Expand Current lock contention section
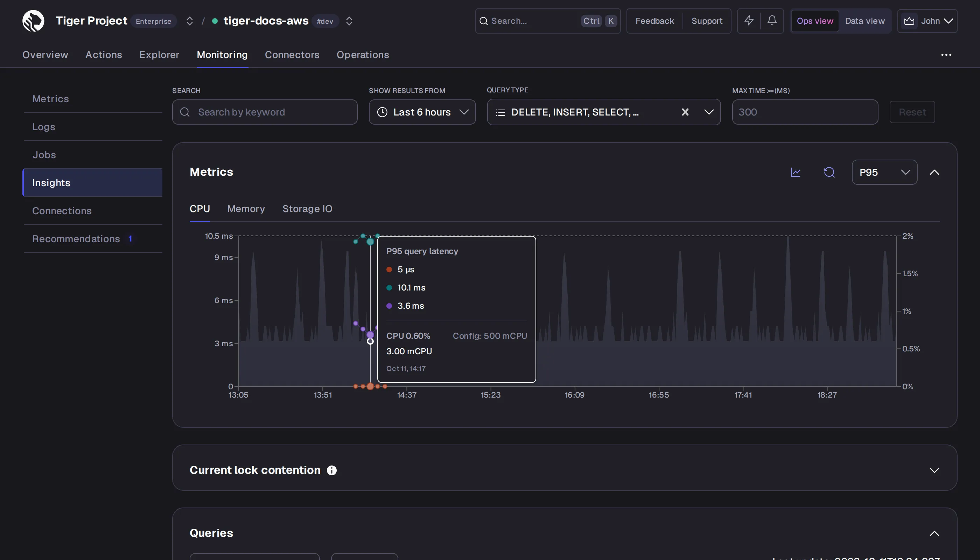 click(934, 470)
